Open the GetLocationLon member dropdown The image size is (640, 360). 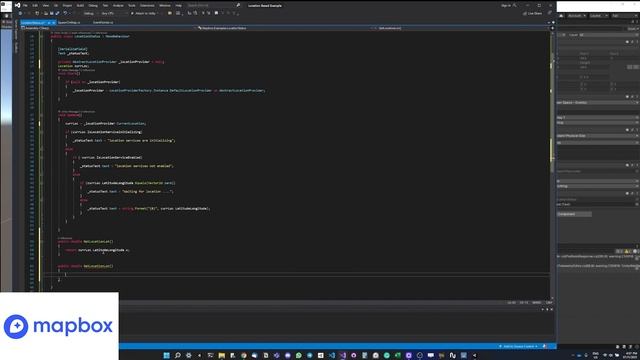pyautogui.click(x=462, y=28)
